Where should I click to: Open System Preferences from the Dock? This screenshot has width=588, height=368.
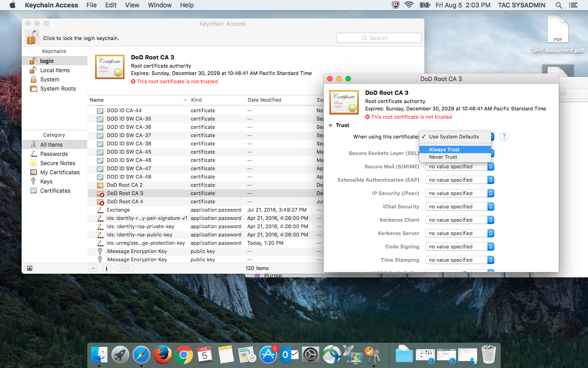(x=311, y=355)
